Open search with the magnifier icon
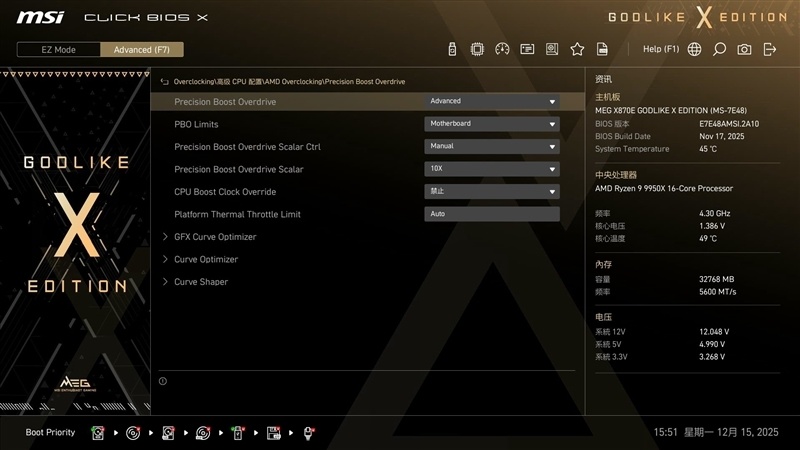 pyautogui.click(x=719, y=49)
